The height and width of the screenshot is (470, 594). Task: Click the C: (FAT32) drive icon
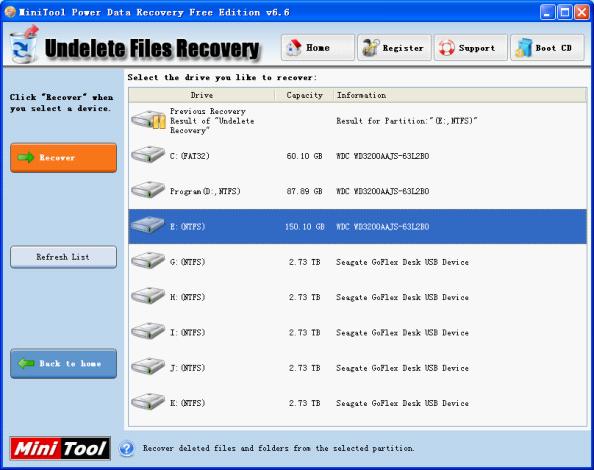tap(148, 155)
